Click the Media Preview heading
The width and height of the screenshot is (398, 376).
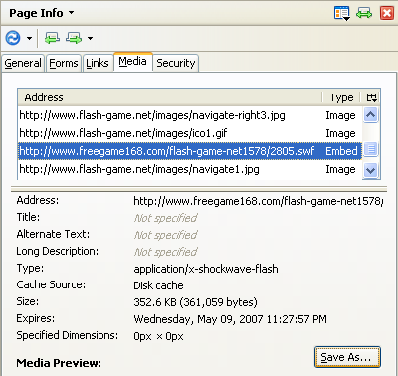(x=59, y=363)
